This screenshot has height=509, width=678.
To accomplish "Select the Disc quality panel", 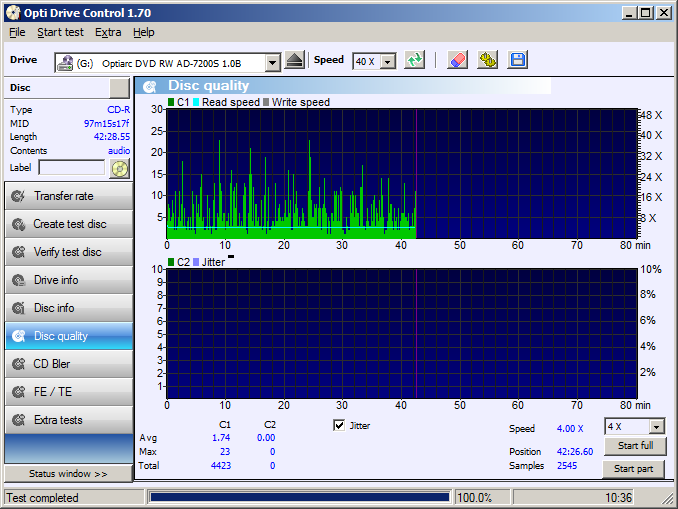I will [69, 336].
